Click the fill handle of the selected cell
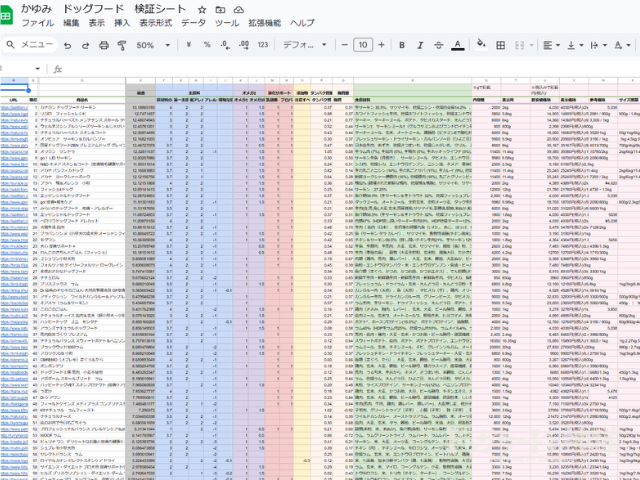This screenshot has height=480, width=640. (x=28, y=90)
